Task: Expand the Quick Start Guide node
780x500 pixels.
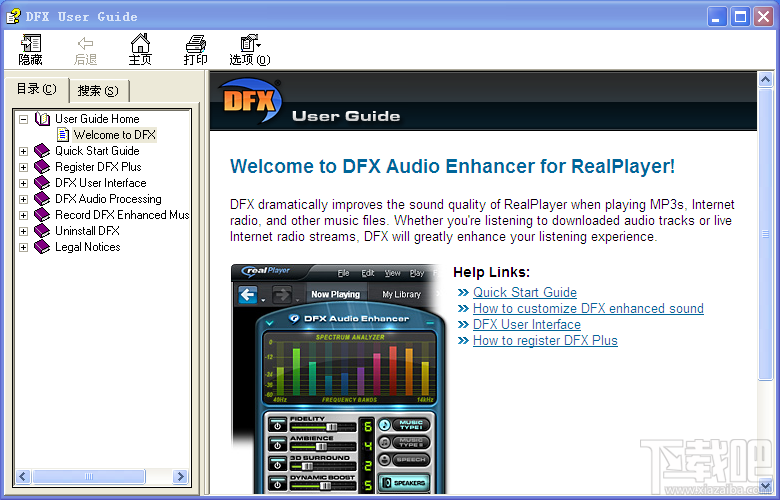Action: [23, 151]
